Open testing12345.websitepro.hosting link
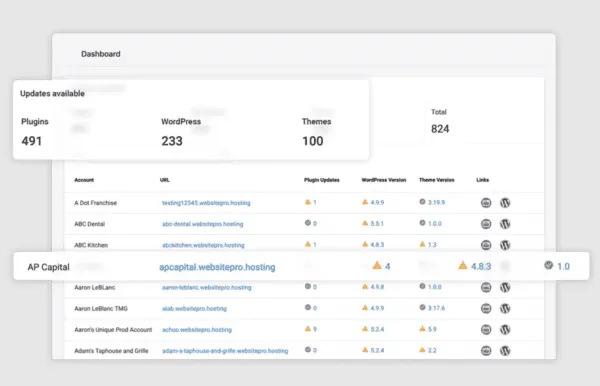Image resolution: width=600 pixels, height=386 pixels. coord(206,203)
